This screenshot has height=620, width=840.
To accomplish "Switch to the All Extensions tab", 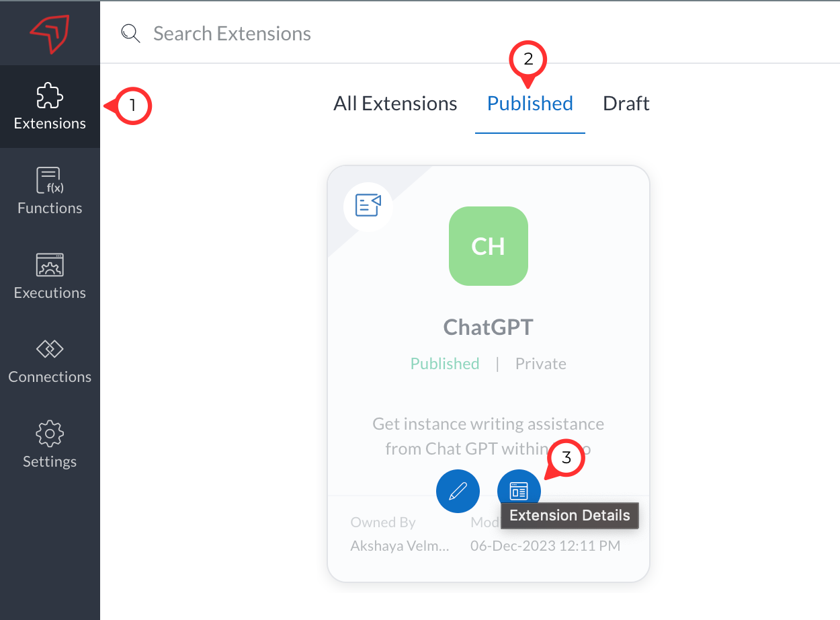I will pyautogui.click(x=395, y=104).
